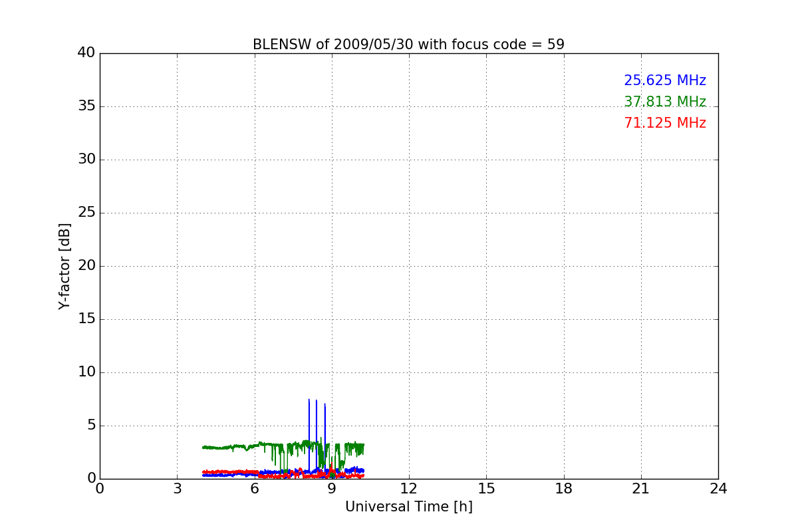The width and height of the screenshot is (798, 532).
Task: Click y-axis tick label 30
Action: (86, 160)
